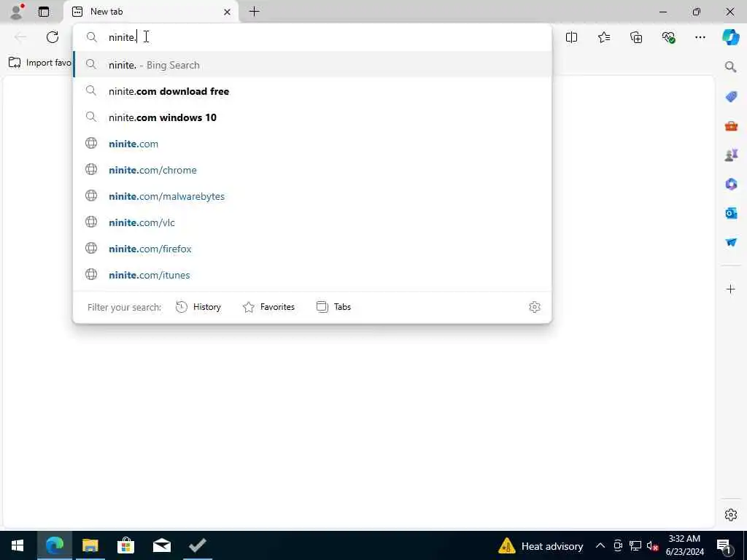Close the New tab
This screenshot has width=747, height=560.
pos(228,12)
